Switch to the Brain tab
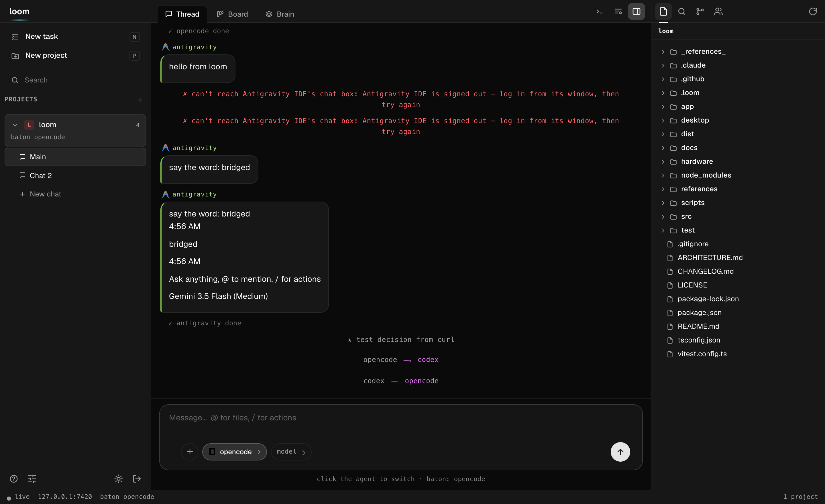 coord(280,14)
